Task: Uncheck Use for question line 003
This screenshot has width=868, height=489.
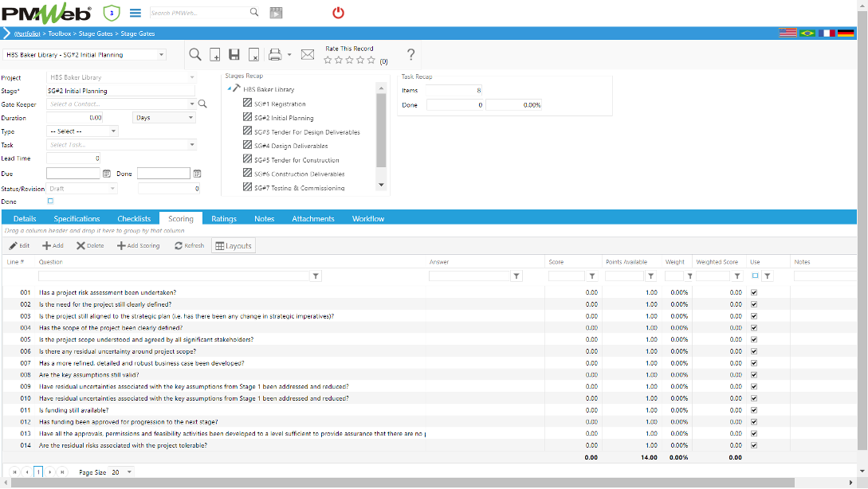Action: pos(754,316)
